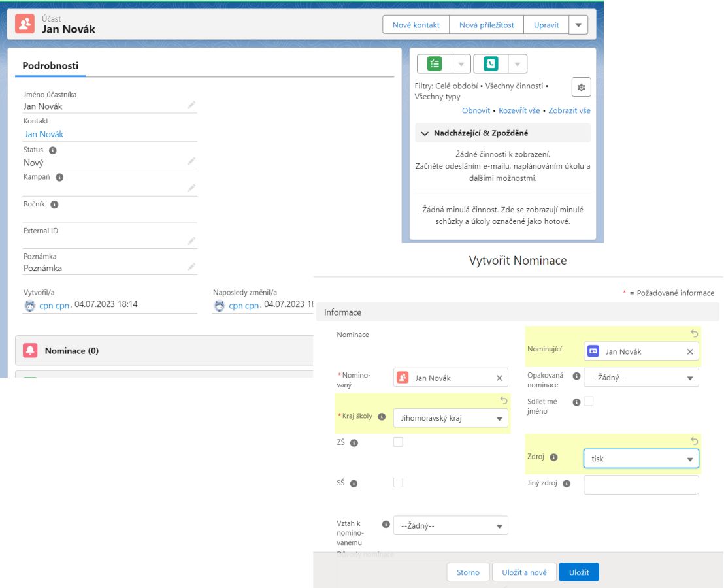
Task: Click the log a call phone icon
Action: click(x=491, y=63)
